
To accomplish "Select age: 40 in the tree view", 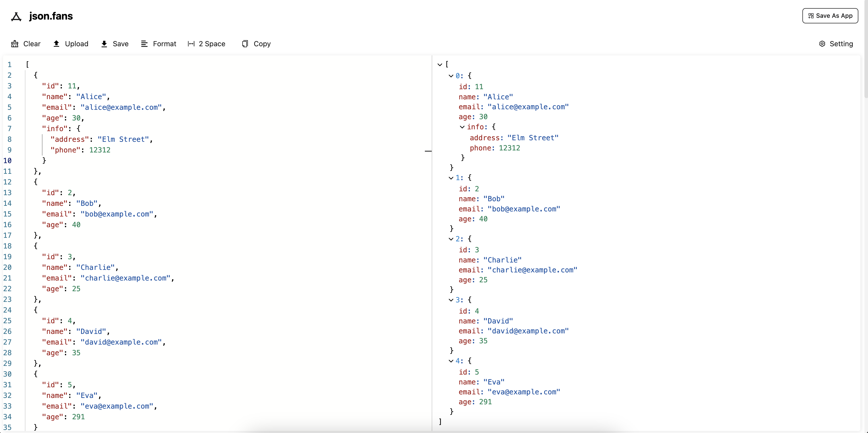I will pyautogui.click(x=473, y=219).
